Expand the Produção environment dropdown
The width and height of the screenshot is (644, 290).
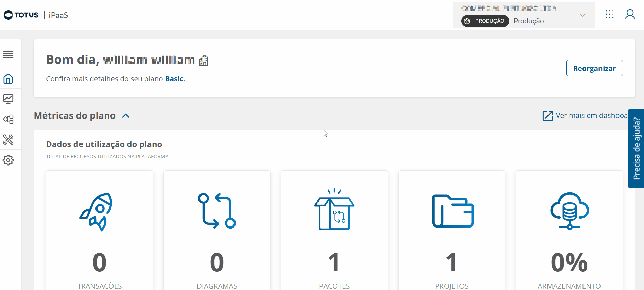pos(582,15)
